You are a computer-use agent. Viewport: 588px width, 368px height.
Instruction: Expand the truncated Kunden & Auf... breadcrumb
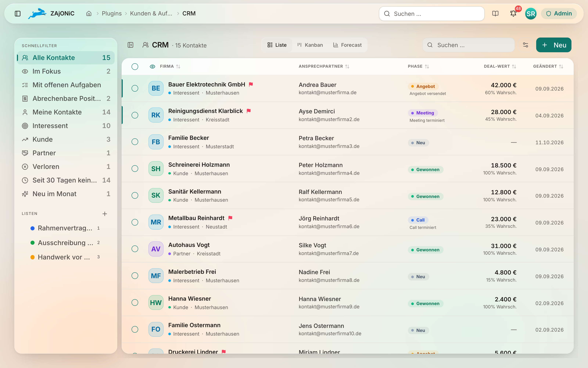pyautogui.click(x=151, y=13)
